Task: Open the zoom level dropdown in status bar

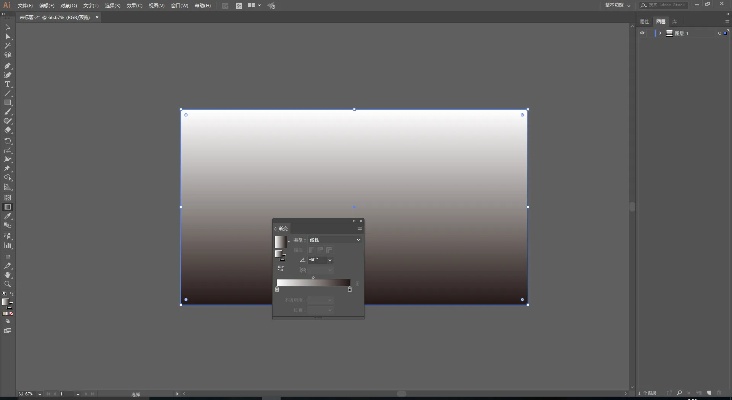Action: pos(40,394)
